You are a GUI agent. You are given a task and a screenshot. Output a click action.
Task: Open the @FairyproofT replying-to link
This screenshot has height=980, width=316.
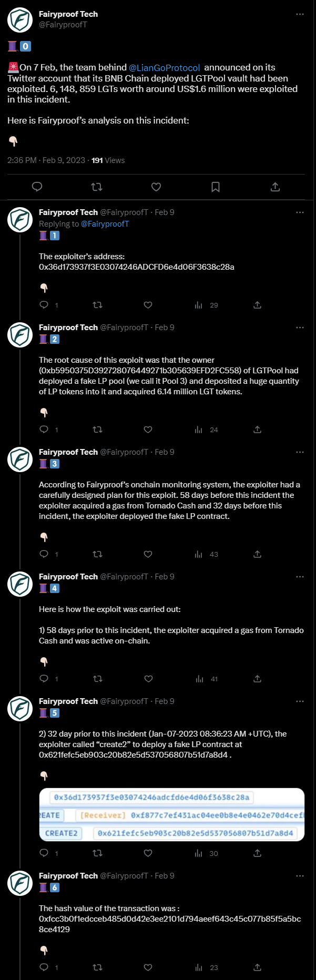pos(105,224)
